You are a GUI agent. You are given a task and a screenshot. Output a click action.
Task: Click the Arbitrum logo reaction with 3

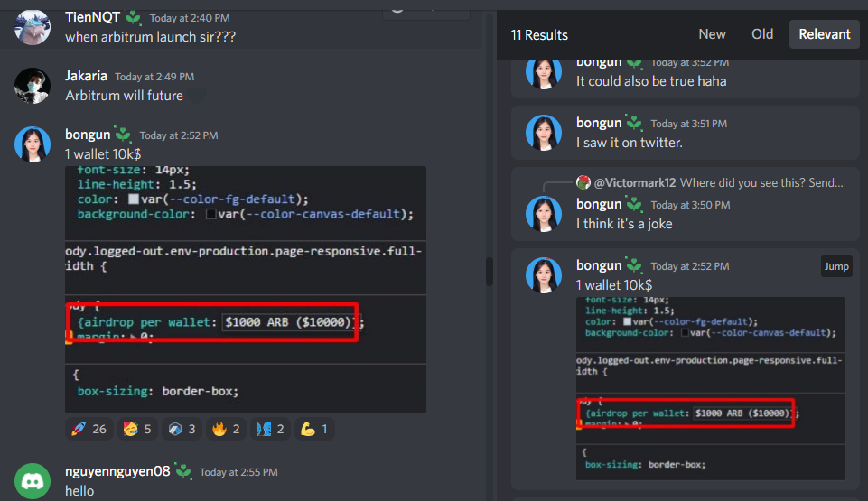pos(182,429)
